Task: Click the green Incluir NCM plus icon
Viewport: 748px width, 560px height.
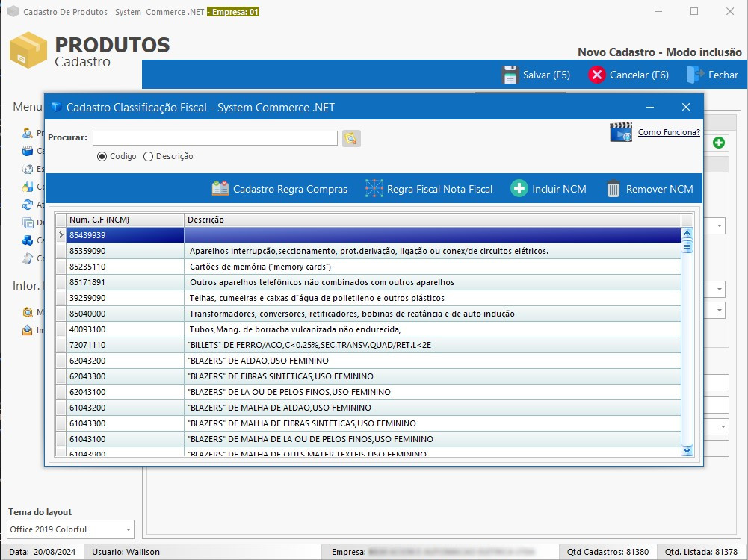Action: tap(519, 189)
